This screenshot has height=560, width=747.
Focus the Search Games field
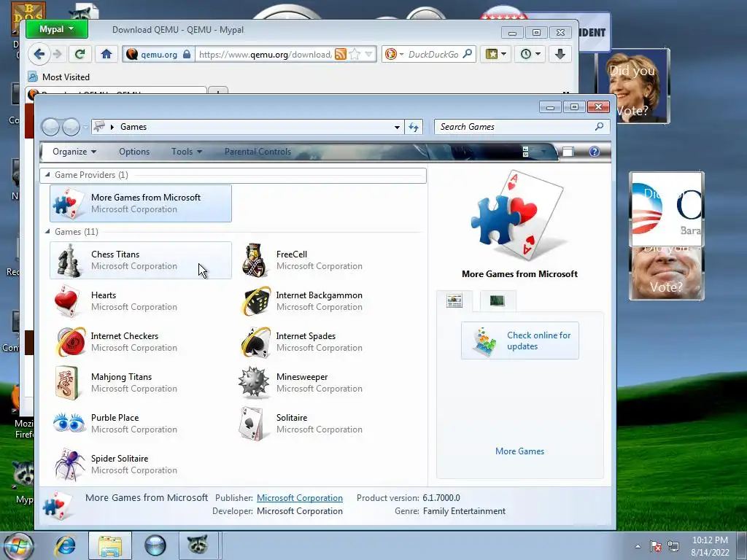522,127
